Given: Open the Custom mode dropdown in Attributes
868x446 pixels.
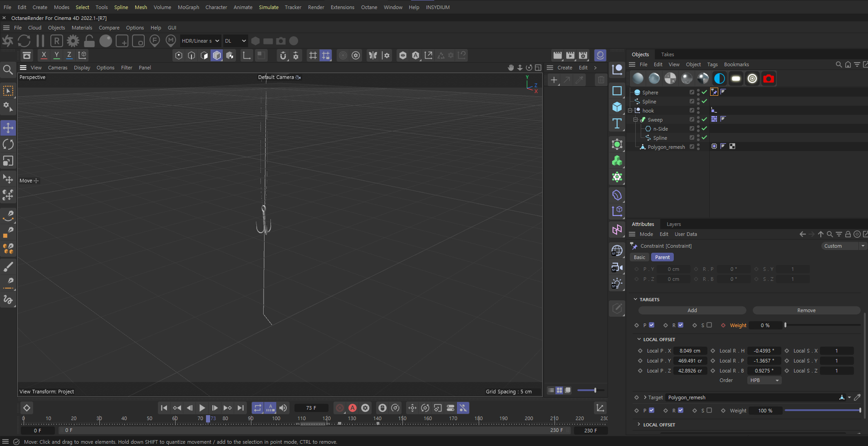Looking at the screenshot, I should tap(843, 246).
